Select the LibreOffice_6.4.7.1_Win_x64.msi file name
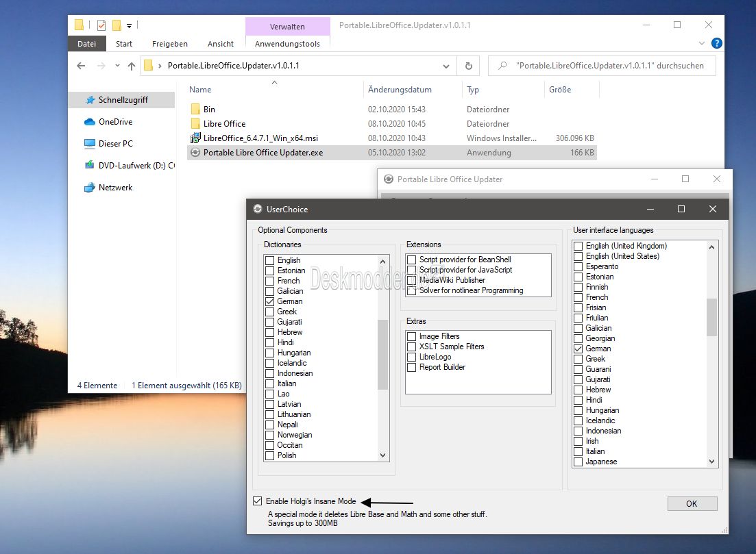756x554 pixels. click(x=260, y=138)
